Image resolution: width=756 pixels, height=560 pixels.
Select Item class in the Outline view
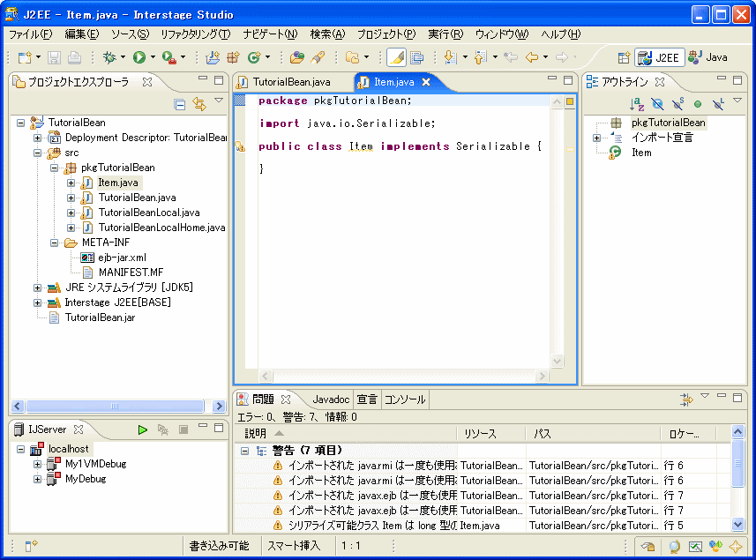[641, 153]
